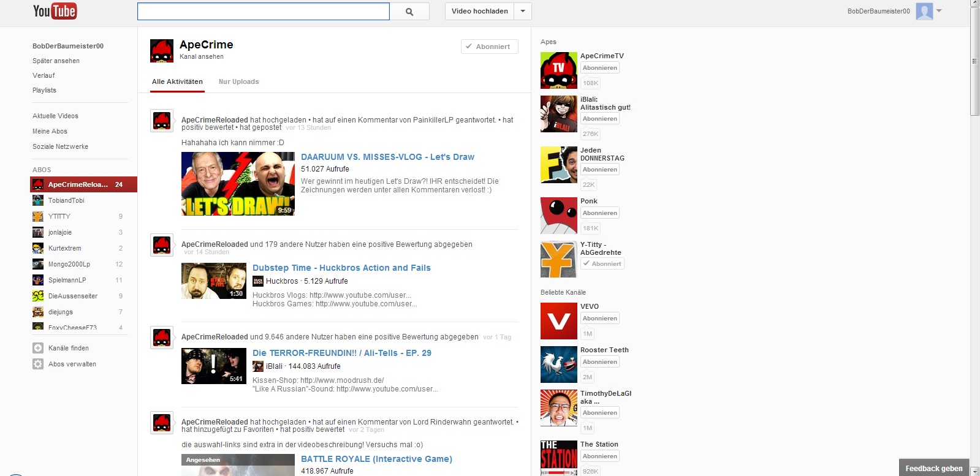
Task: Open Jeden DONNERSTAG channel icon
Action: click(559, 165)
